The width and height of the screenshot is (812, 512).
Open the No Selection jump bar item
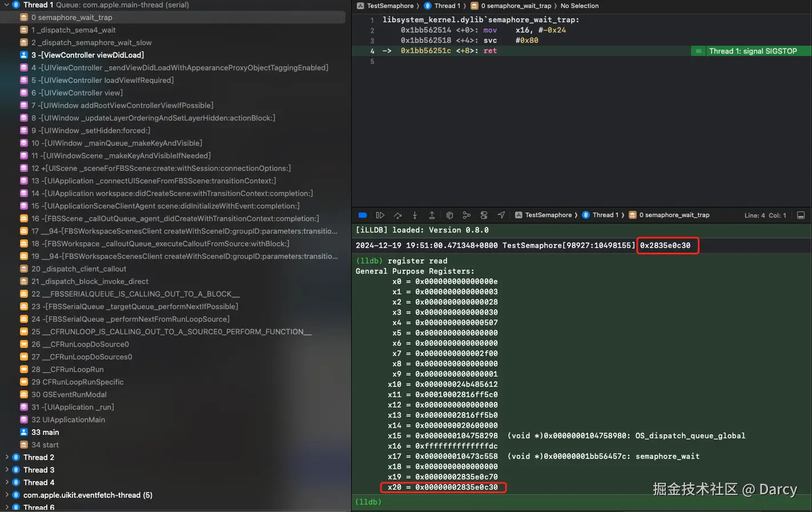[x=580, y=6]
